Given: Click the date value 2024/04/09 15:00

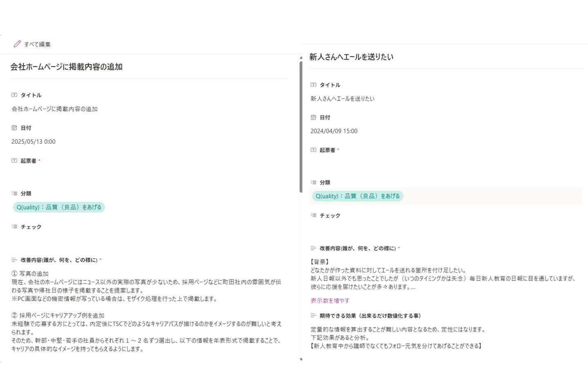Looking at the screenshot, I should pyautogui.click(x=334, y=131).
